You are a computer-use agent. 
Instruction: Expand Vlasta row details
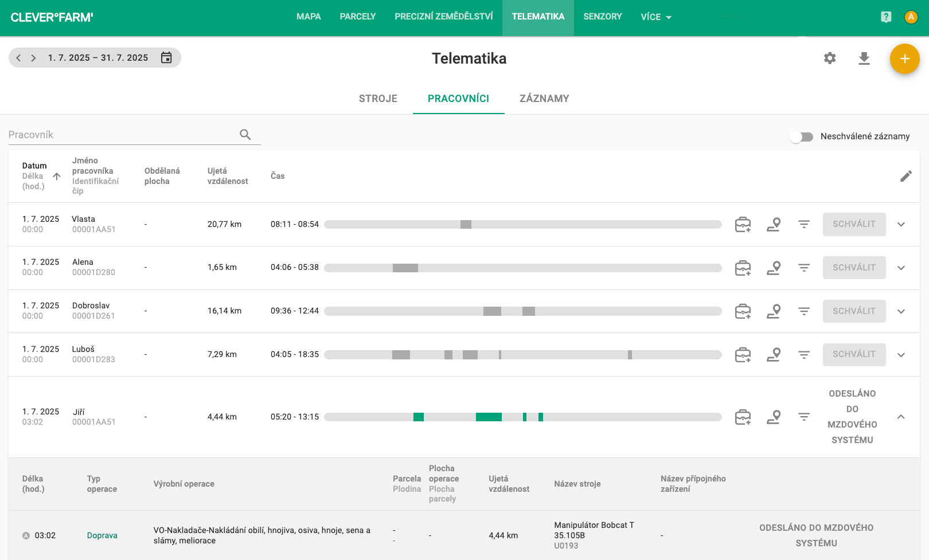click(x=901, y=224)
